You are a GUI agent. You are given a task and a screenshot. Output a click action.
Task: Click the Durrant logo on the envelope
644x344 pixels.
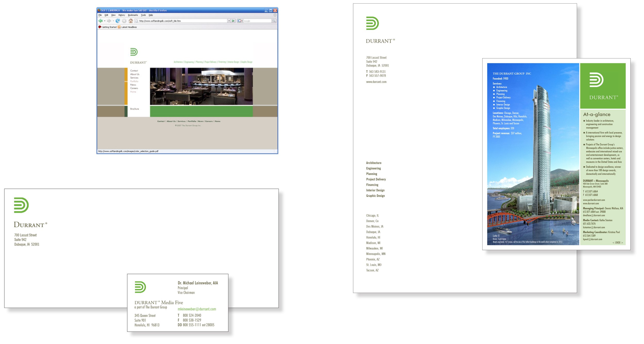coord(21,205)
